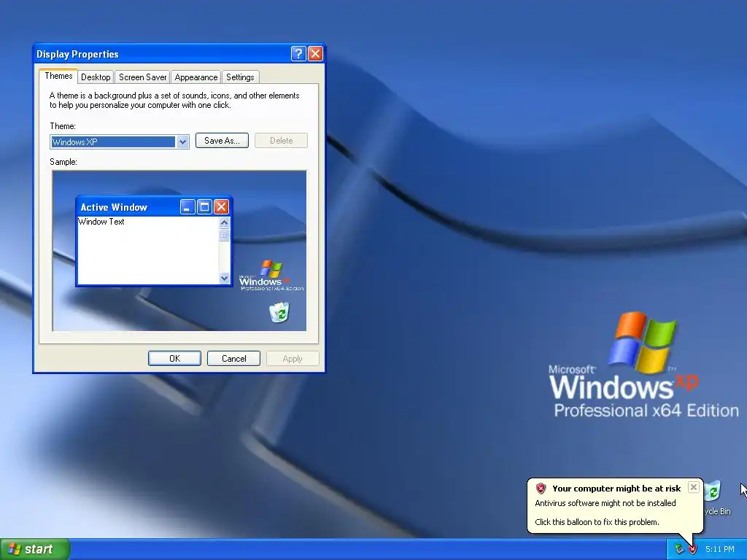The width and height of the screenshot is (747, 560).
Task: Select the Themes tab
Action: point(58,76)
